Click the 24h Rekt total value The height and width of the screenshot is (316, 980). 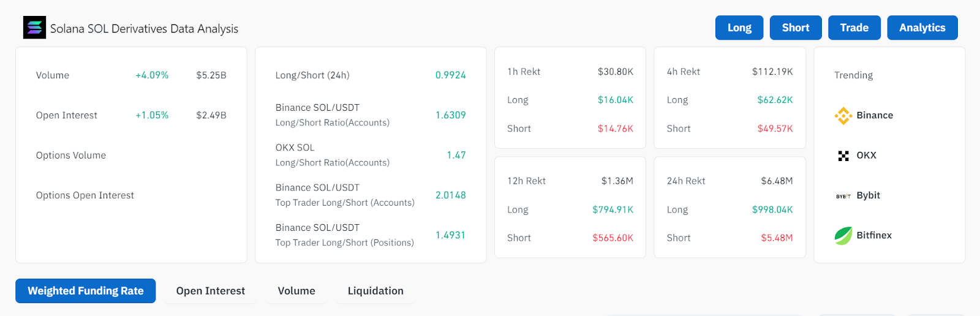tap(777, 181)
